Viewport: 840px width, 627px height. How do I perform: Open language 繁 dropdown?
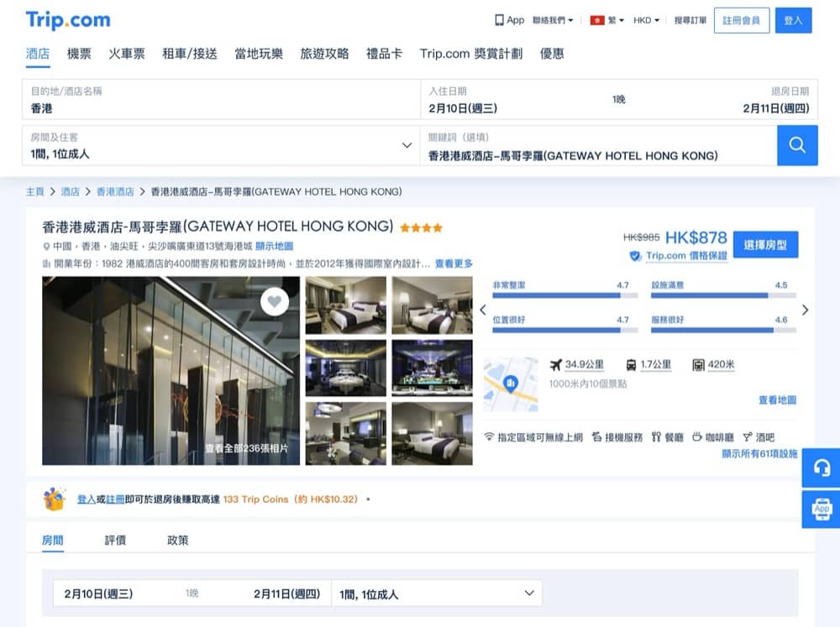click(616, 20)
